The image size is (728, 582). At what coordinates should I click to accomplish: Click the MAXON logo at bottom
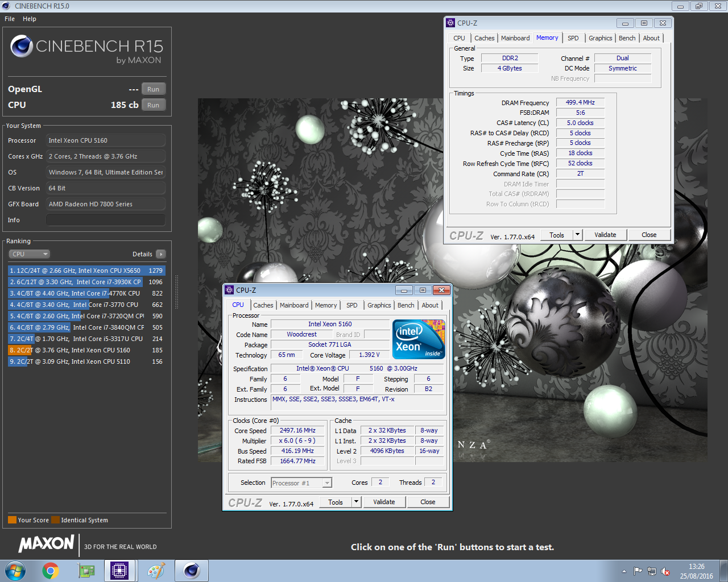tap(46, 544)
